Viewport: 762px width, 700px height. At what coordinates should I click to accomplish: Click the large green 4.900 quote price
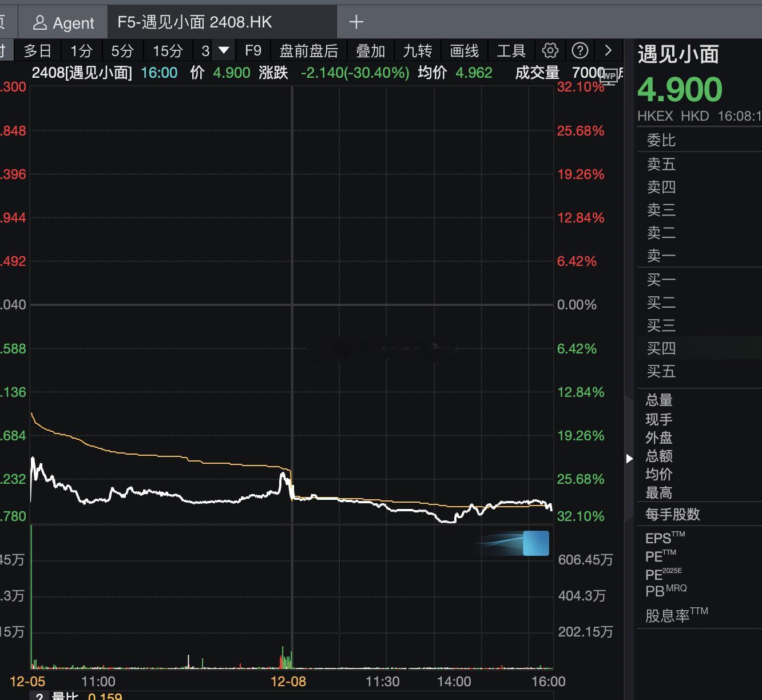pos(680,89)
